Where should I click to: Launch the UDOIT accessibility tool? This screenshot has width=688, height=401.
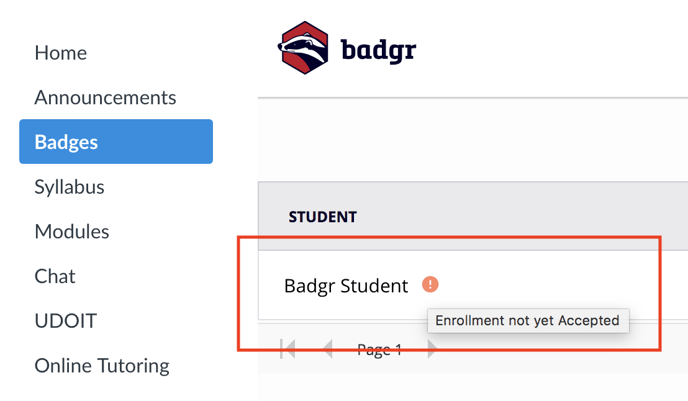tap(65, 321)
